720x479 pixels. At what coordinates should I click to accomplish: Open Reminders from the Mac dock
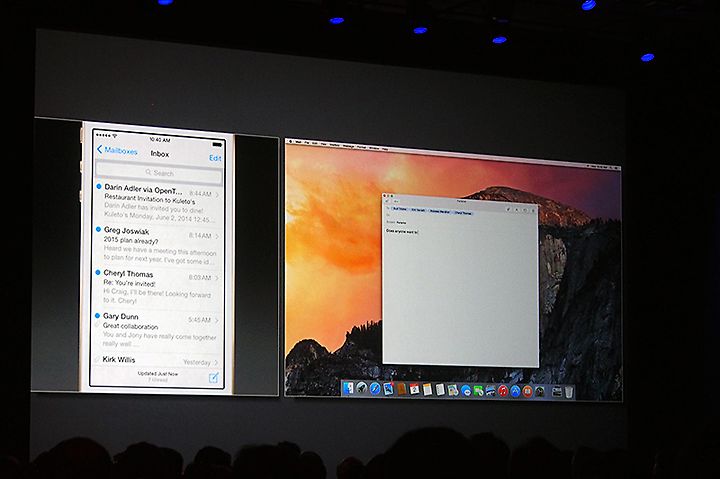(x=440, y=390)
